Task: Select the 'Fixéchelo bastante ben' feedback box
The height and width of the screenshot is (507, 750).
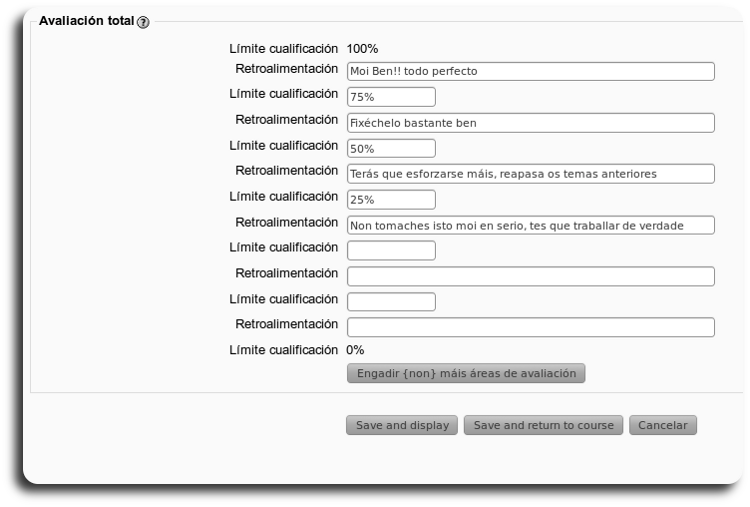Action: tap(530, 123)
